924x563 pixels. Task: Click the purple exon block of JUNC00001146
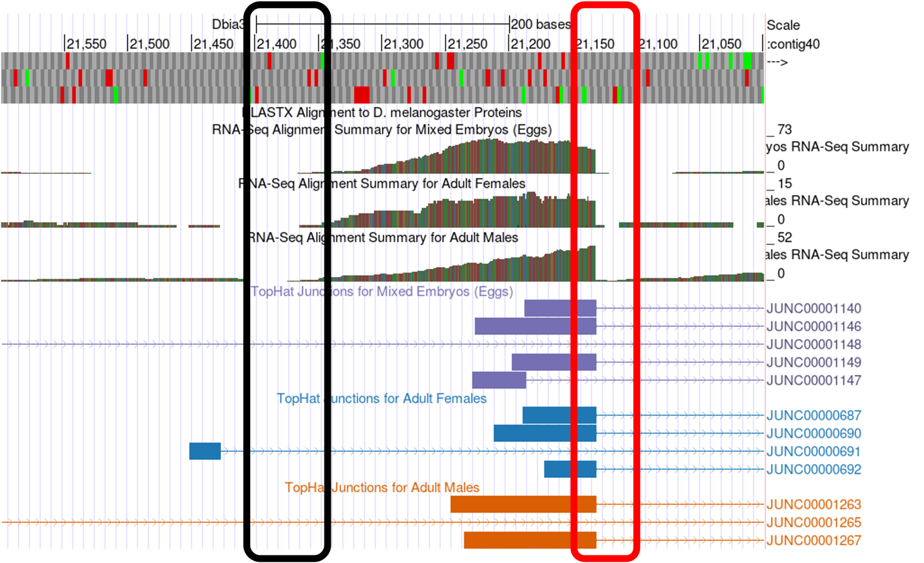pos(536,326)
